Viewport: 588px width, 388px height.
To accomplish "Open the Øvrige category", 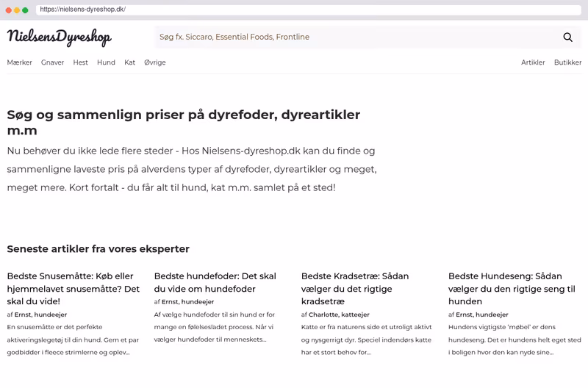I will (x=155, y=62).
